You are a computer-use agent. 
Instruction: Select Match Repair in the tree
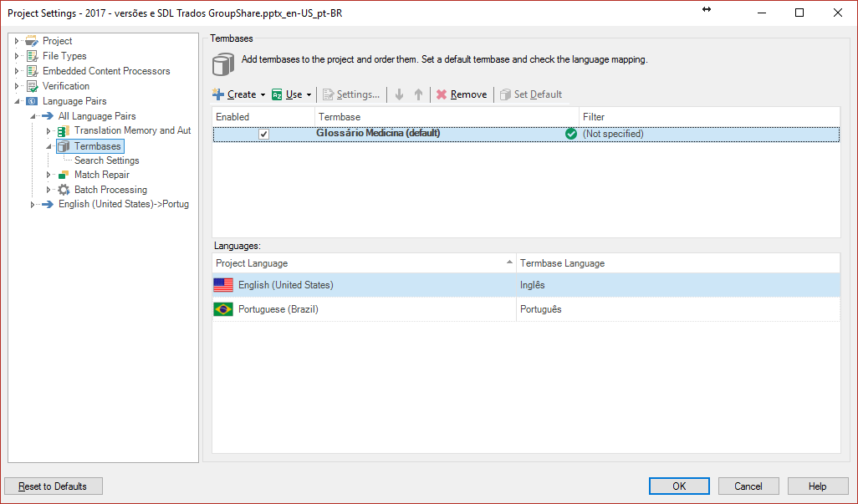point(102,175)
